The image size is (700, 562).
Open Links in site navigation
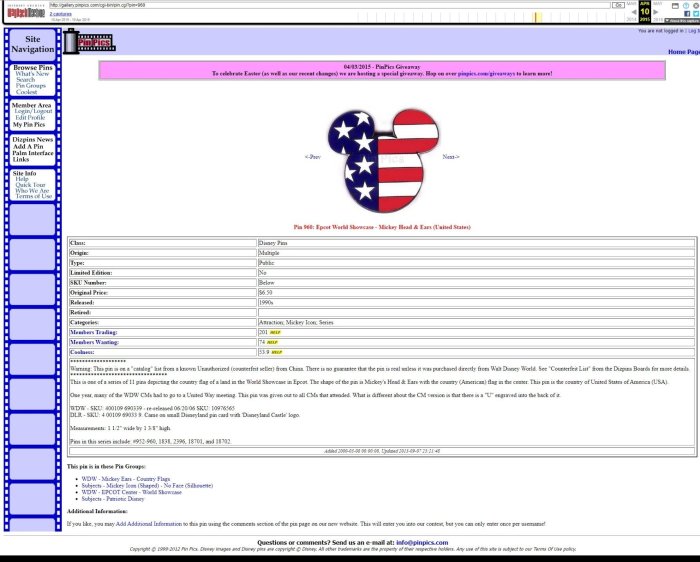[x=21, y=159]
